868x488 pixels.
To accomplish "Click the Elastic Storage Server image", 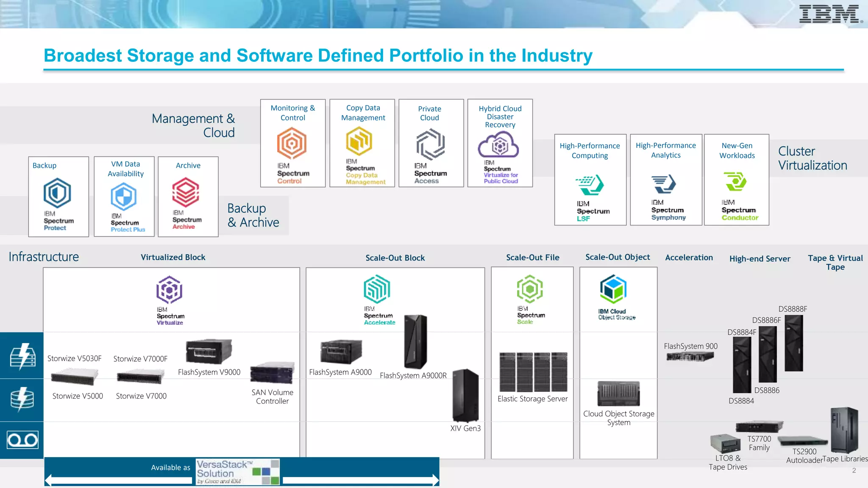I will [x=533, y=372].
